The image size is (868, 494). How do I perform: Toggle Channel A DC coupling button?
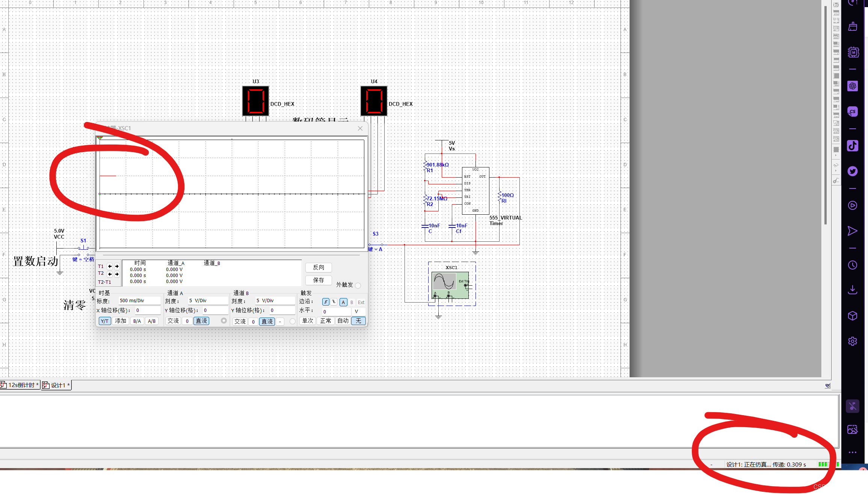click(x=201, y=321)
